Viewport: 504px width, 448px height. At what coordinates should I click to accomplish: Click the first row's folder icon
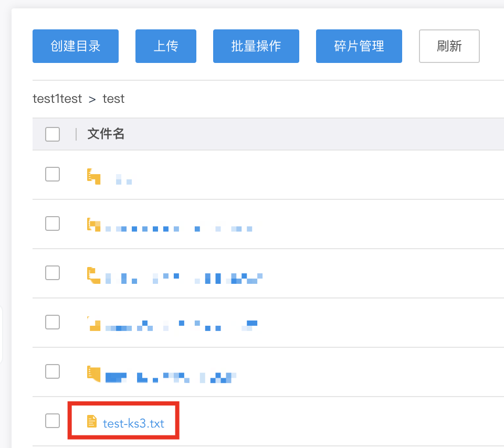click(x=93, y=175)
